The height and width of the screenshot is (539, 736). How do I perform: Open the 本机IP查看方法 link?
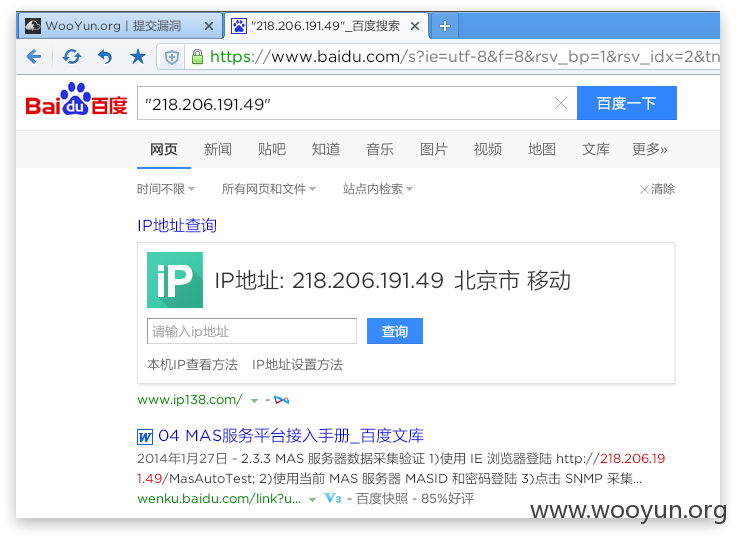(x=192, y=364)
